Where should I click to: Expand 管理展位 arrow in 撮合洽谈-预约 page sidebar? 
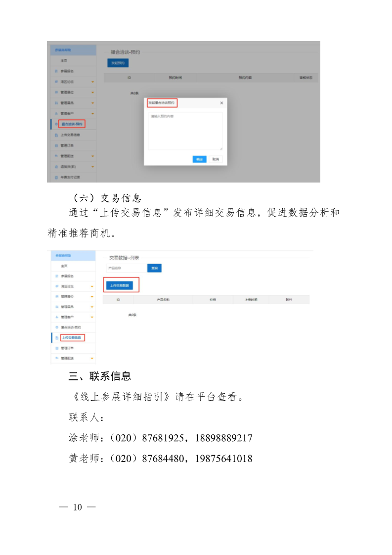click(x=93, y=92)
